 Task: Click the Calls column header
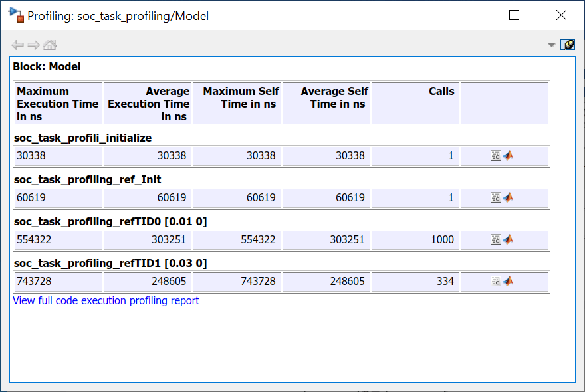point(415,104)
